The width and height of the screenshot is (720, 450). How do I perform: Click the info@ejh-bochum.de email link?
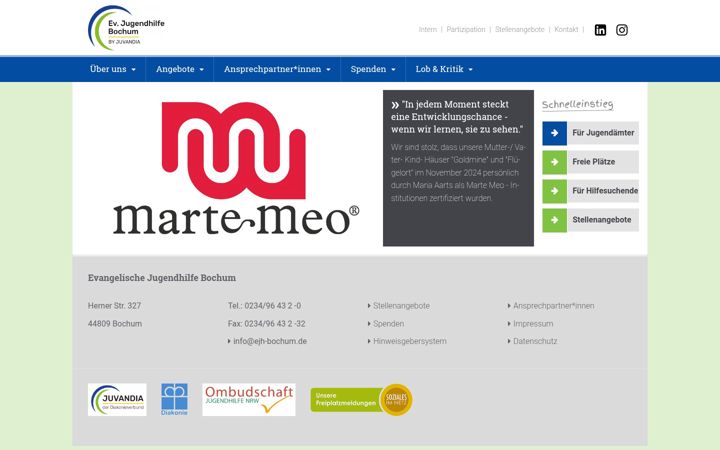(270, 341)
